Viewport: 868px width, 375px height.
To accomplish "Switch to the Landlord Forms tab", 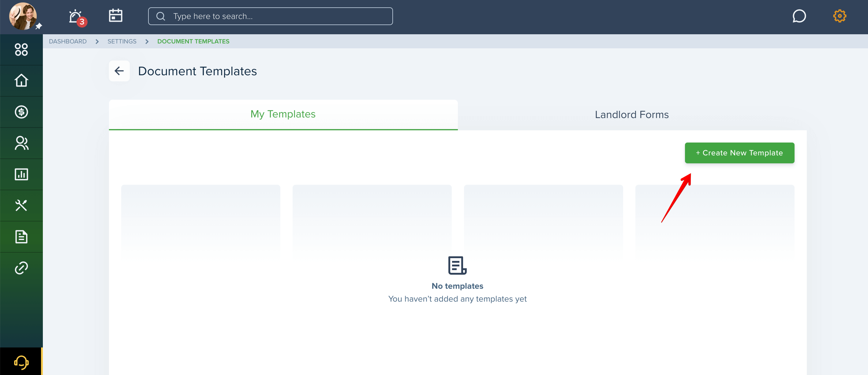I will [x=632, y=115].
